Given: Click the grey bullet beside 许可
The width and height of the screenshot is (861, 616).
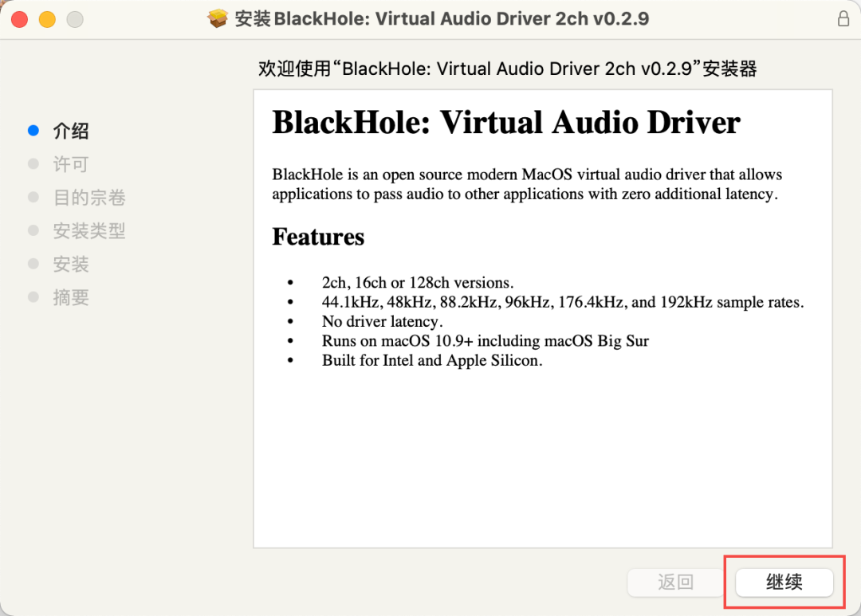Looking at the screenshot, I should (33, 163).
